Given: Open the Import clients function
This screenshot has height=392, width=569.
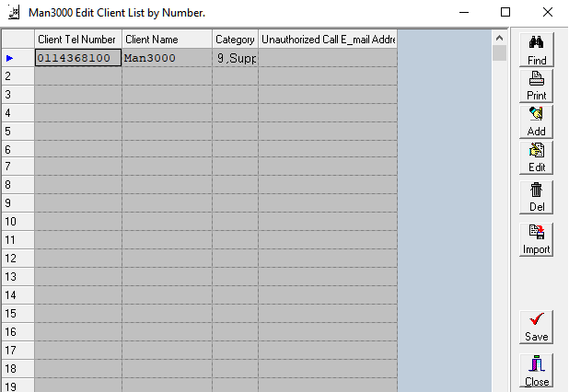Looking at the screenshot, I should click(x=537, y=239).
